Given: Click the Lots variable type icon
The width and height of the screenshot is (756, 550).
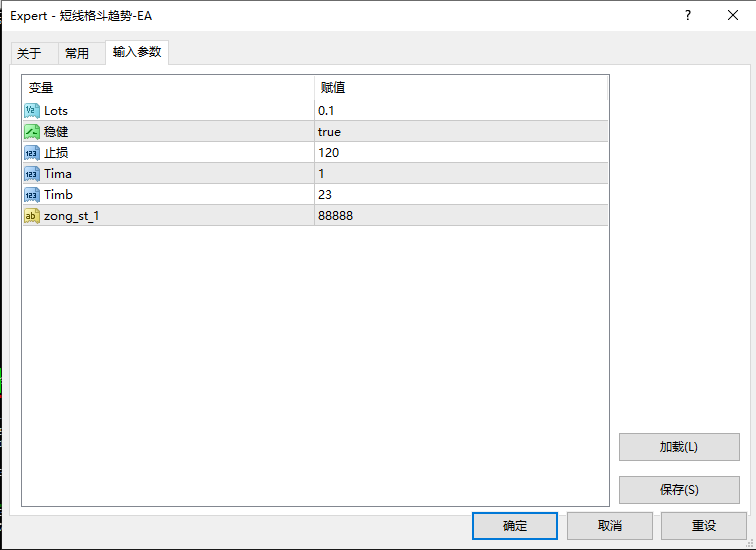Looking at the screenshot, I should 32,111.
